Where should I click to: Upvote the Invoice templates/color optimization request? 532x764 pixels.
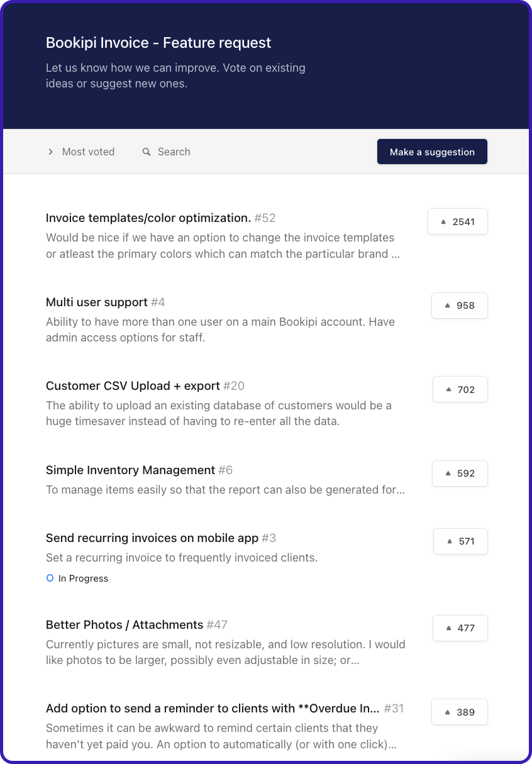[x=457, y=222]
